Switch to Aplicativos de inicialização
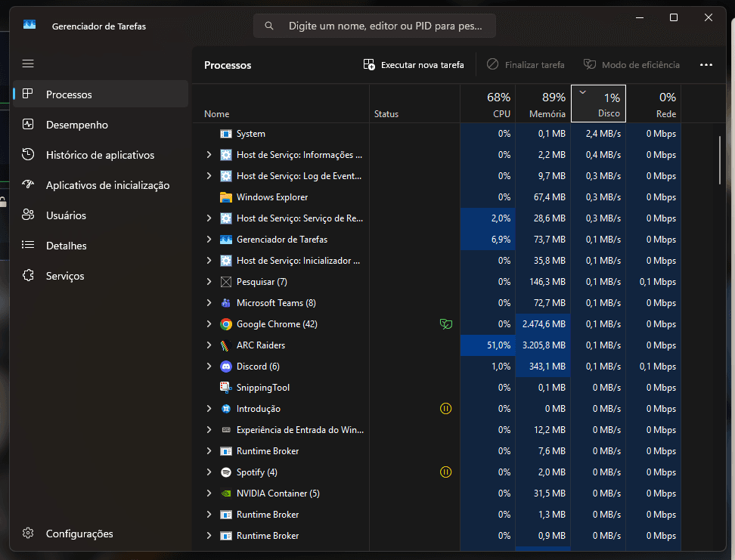This screenshot has height=560, width=735. pos(107,185)
